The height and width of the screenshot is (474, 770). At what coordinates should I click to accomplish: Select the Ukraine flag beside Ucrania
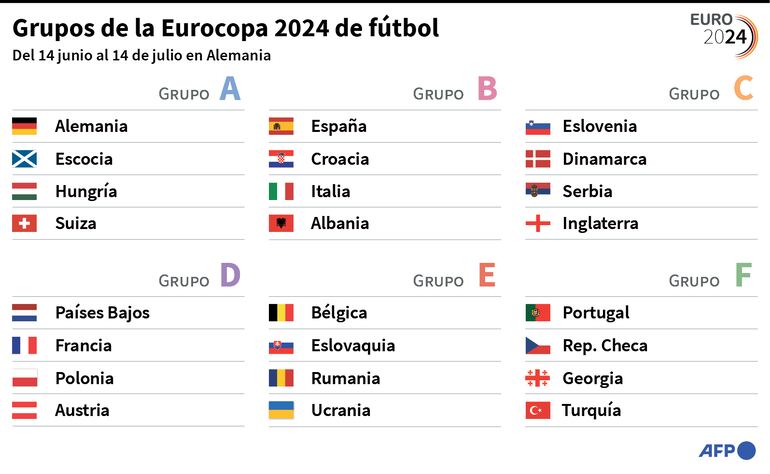pos(281,410)
